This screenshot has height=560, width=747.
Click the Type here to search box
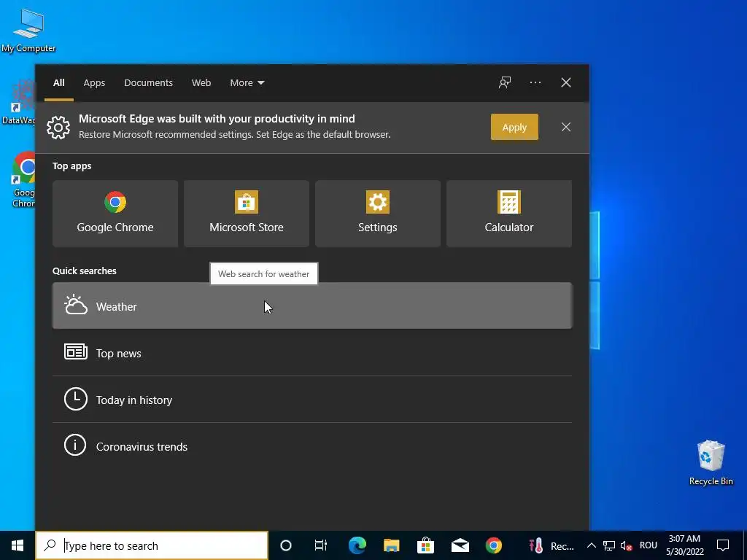tap(152, 545)
